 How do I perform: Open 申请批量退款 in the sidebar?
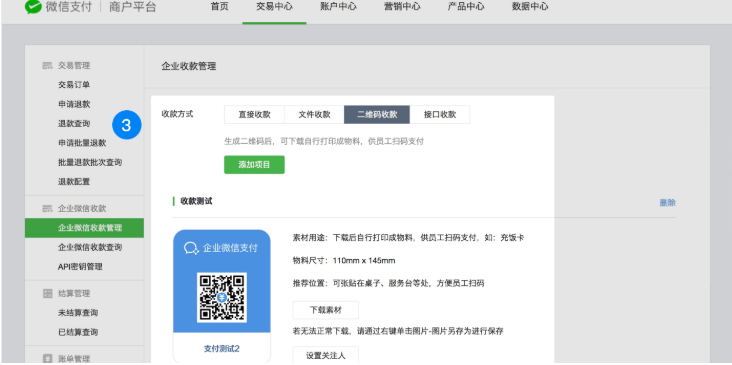pyautogui.click(x=82, y=143)
